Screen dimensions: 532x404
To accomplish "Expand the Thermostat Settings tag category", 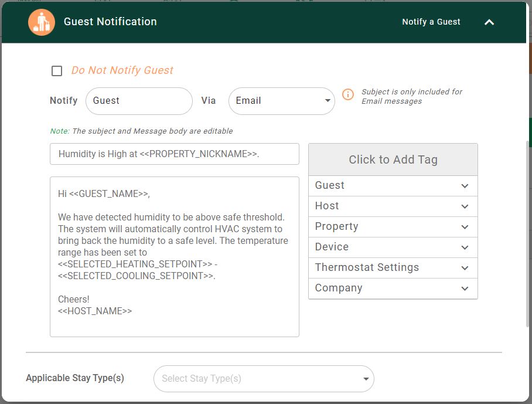I will (x=393, y=268).
